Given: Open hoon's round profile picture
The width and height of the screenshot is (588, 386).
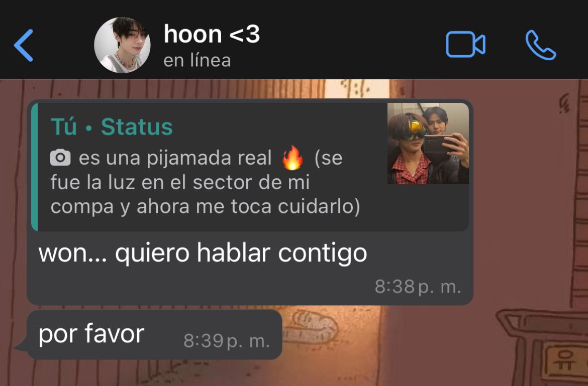Looking at the screenshot, I should click(x=122, y=45).
